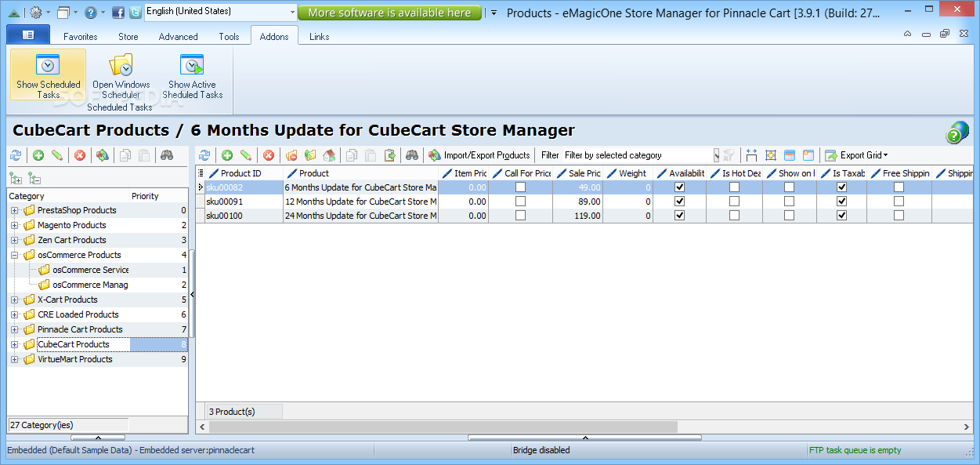Expand PrestaShop Products tree node
Image resolution: width=980 pixels, height=465 pixels.
pos(14,210)
